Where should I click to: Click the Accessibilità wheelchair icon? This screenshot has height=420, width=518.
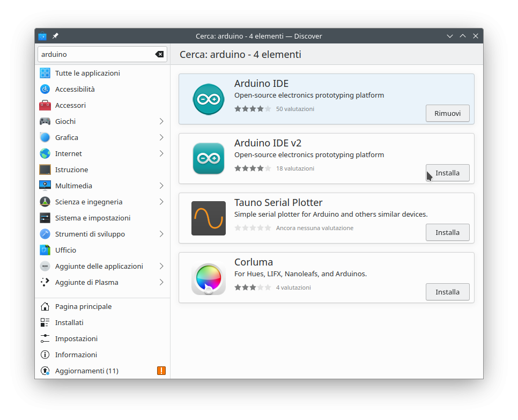45,89
